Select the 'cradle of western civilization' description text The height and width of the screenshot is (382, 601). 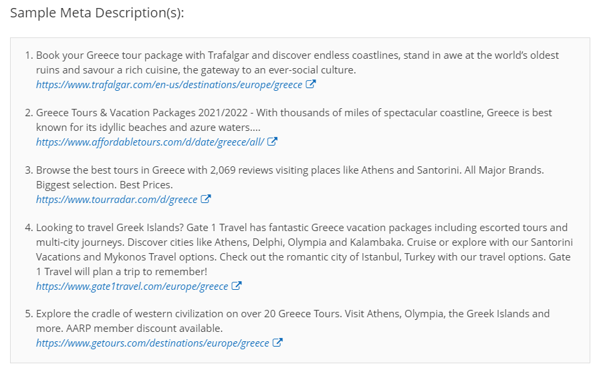point(293,321)
